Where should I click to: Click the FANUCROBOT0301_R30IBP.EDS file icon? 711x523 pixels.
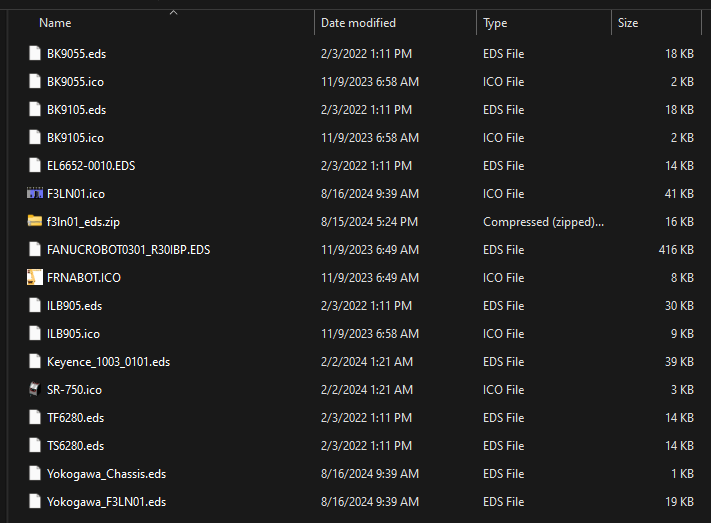coord(35,249)
